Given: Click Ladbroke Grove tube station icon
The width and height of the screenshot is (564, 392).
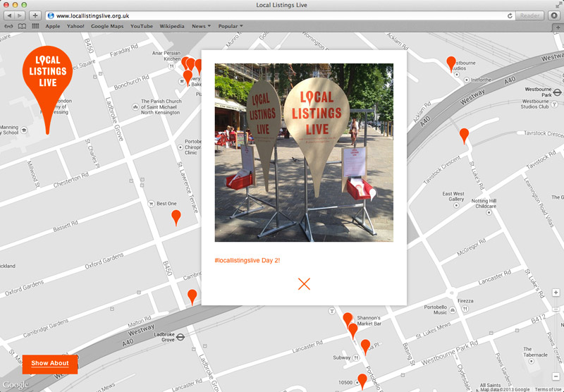Looking at the screenshot, I should click(180, 337).
